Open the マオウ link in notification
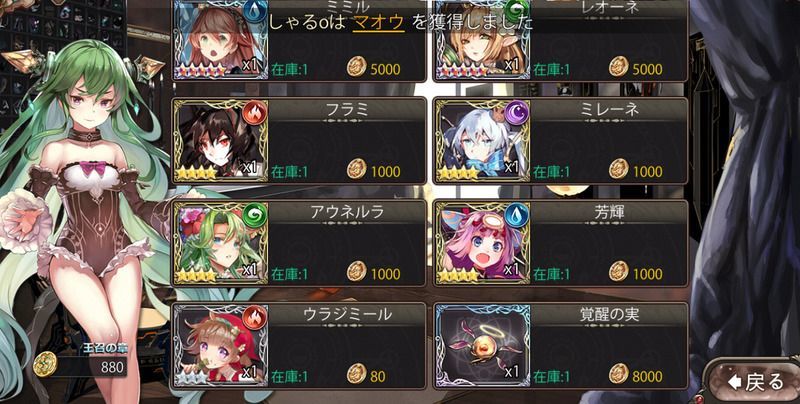The width and height of the screenshot is (800, 404). click(379, 23)
